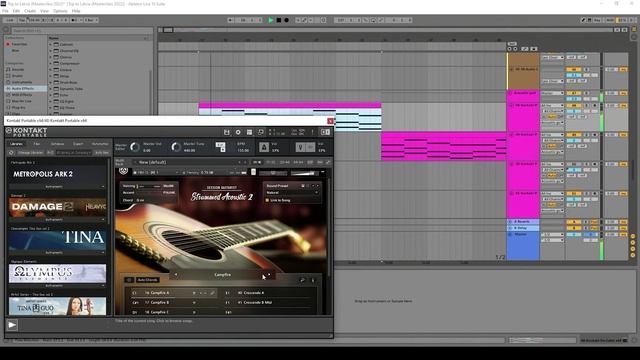The height and width of the screenshot is (360, 640).
Task: Click the library refresh icon in Kontakt
Action: click(11, 153)
